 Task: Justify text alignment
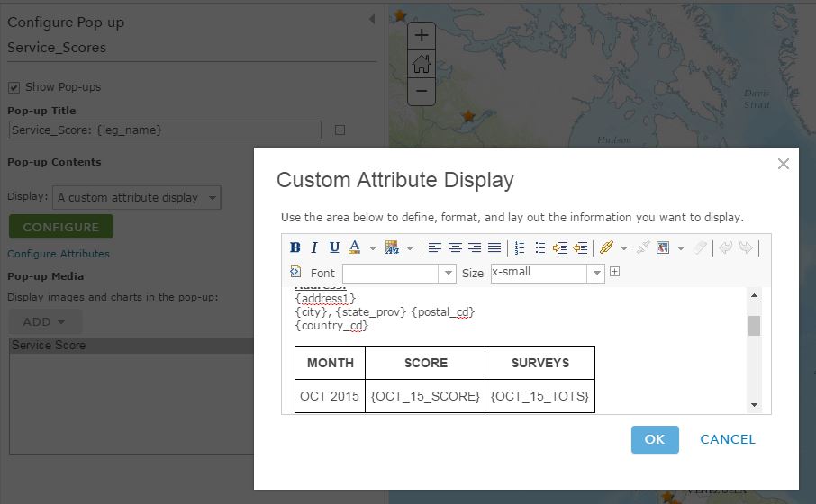(494, 247)
